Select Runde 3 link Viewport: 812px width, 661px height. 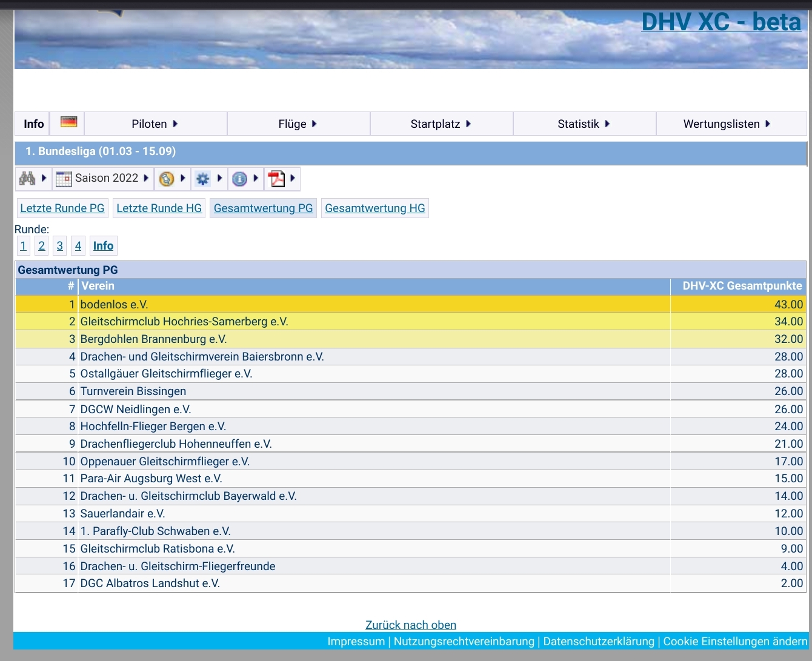(x=60, y=245)
